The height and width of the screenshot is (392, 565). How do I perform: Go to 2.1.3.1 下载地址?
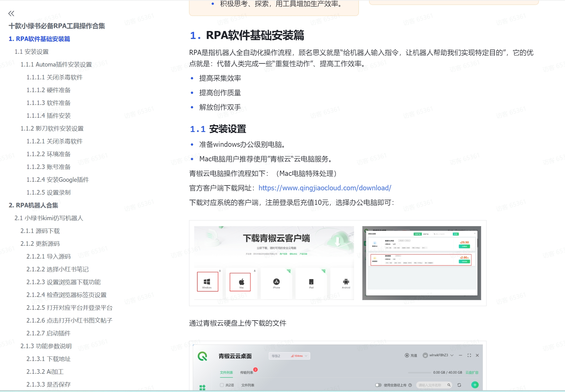click(x=49, y=359)
